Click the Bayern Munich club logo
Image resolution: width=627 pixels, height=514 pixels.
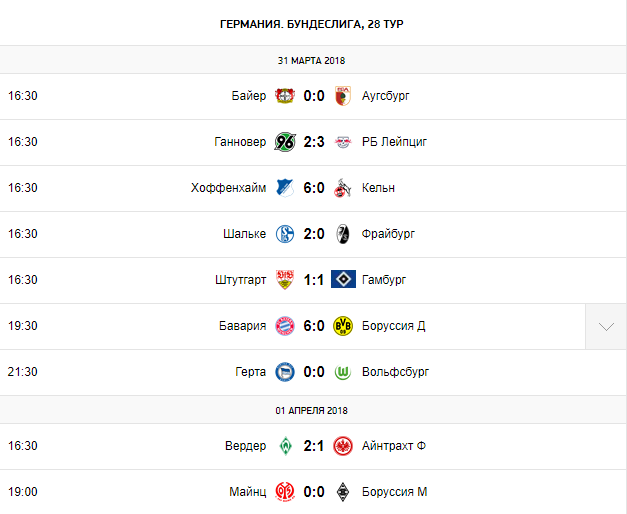[x=285, y=326]
